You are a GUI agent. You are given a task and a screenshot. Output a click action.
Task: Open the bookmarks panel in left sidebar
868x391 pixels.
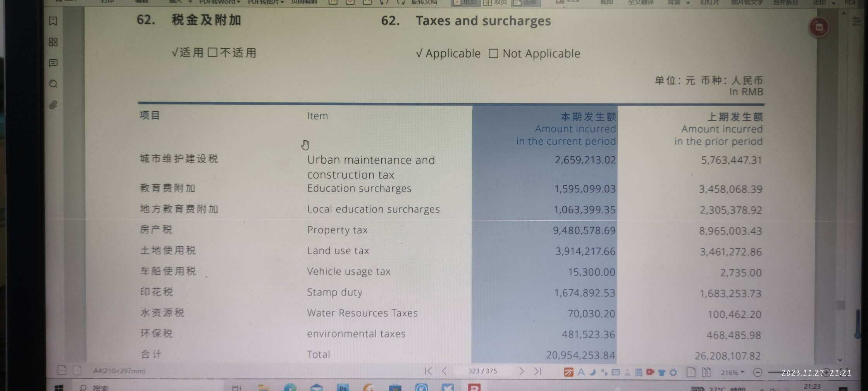click(x=53, y=21)
